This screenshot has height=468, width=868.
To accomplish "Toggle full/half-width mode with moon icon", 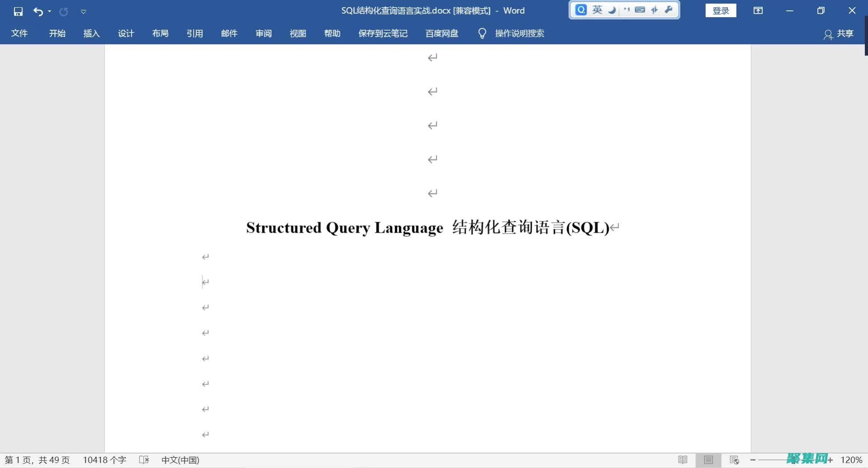I will tap(612, 9).
